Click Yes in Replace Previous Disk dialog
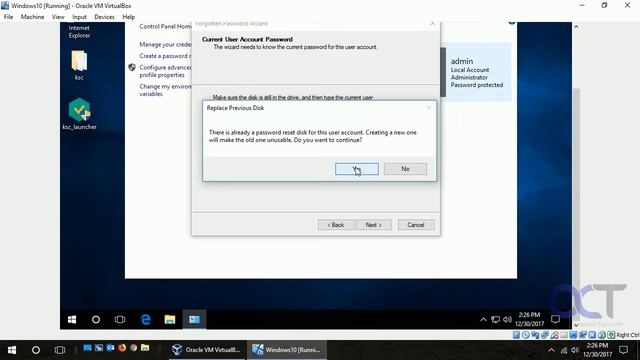 click(357, 169)
